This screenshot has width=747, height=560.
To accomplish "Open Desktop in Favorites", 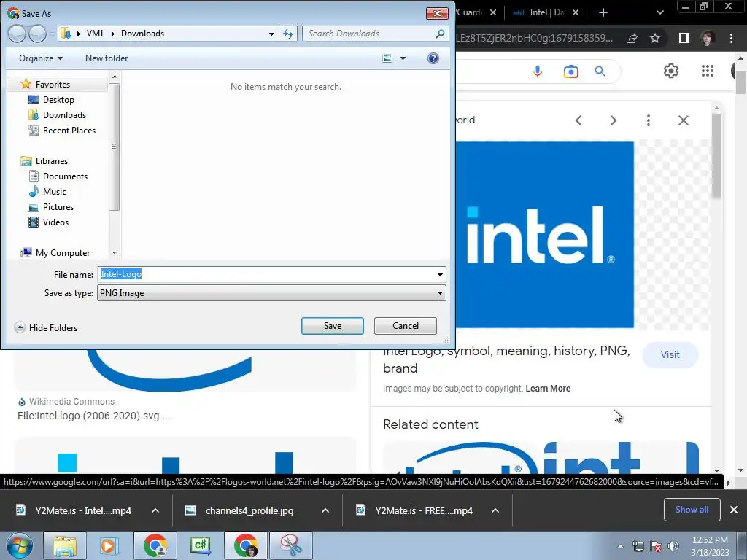I will (x=58, y=99).
